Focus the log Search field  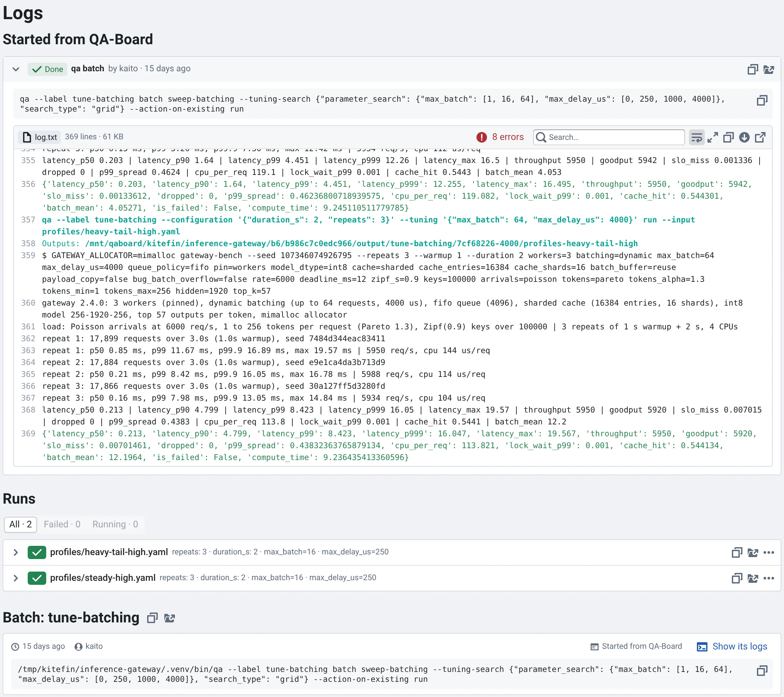pyautogui.click(x=609, y=137)
